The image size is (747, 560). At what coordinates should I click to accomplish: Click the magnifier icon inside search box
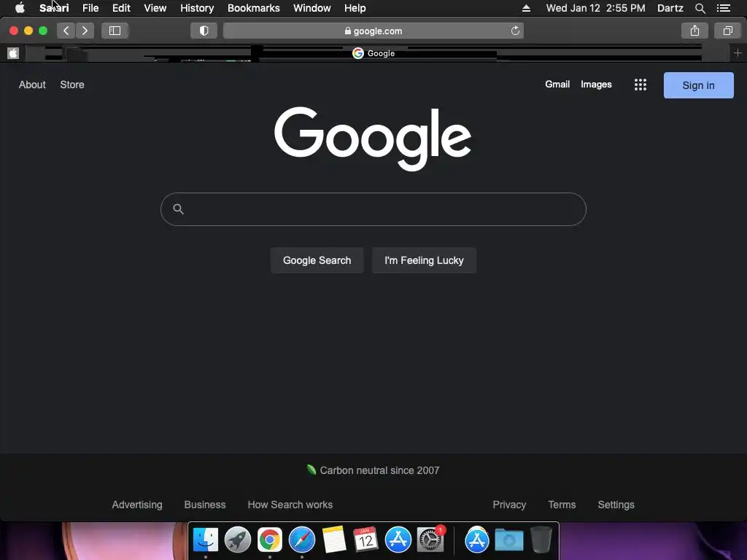tap(178, 209)
